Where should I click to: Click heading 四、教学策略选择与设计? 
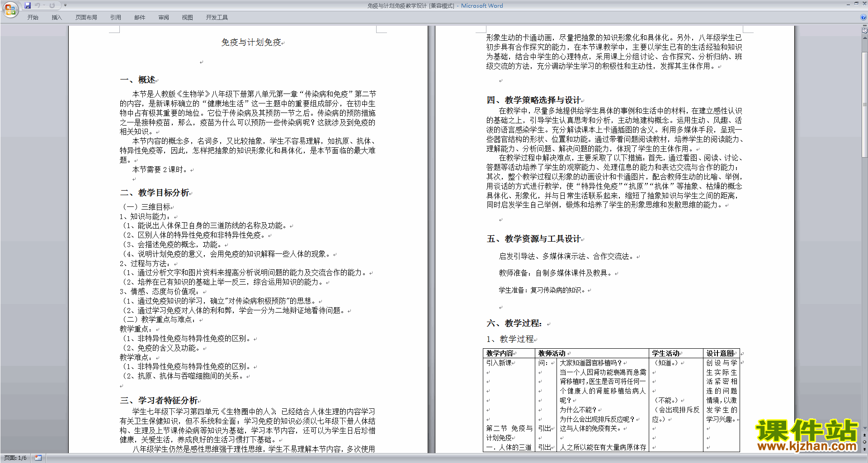pos(534,100)
